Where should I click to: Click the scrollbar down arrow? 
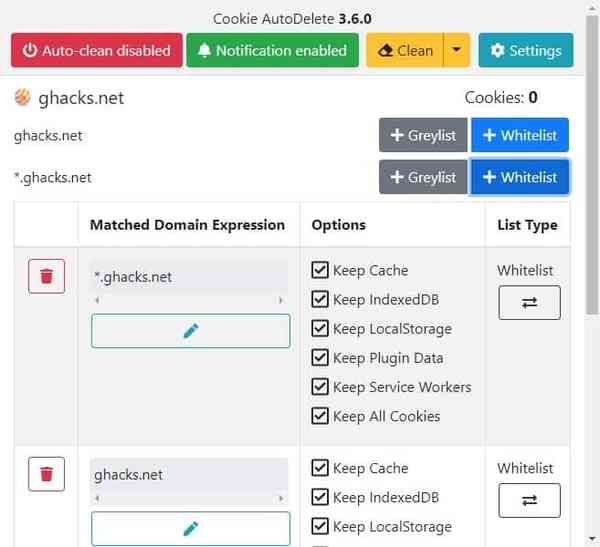pyautogui.click(x=592, y=539)
